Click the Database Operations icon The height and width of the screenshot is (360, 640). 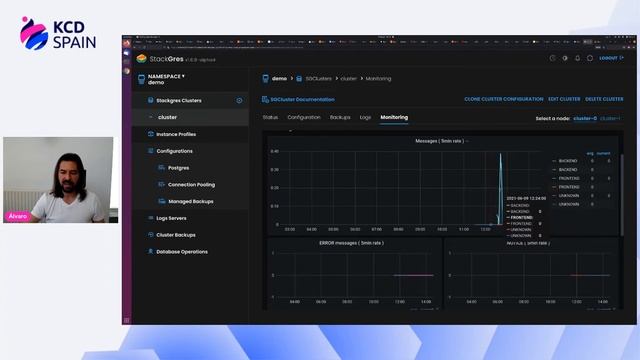point(150,251)
